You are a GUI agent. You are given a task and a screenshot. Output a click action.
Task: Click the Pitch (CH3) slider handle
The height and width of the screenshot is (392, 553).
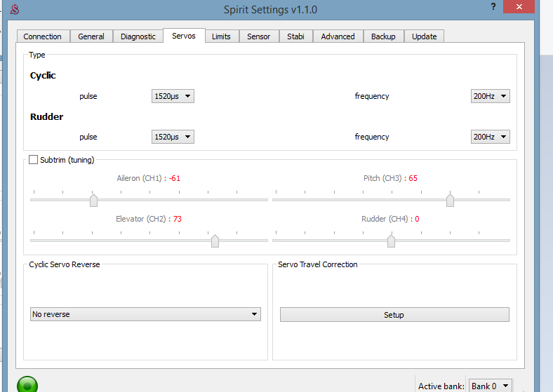coord(450,201)
